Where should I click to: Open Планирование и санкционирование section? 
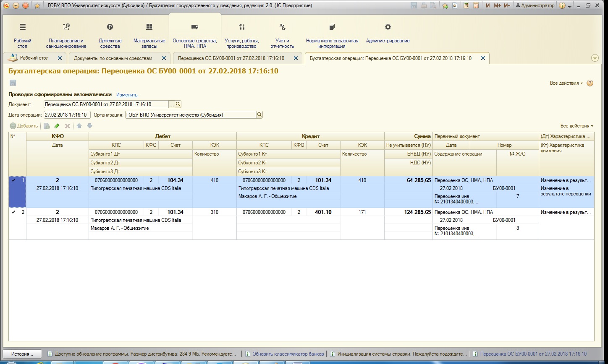pos(66,35)
